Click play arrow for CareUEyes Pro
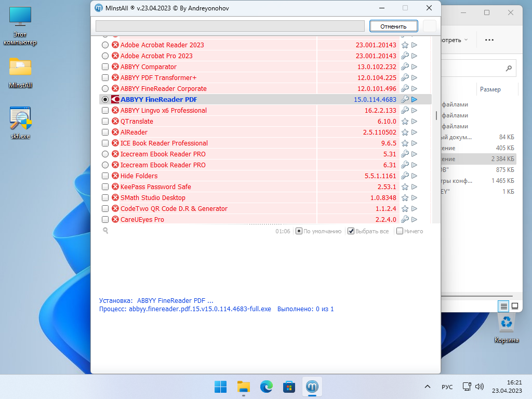 (414, 220)
